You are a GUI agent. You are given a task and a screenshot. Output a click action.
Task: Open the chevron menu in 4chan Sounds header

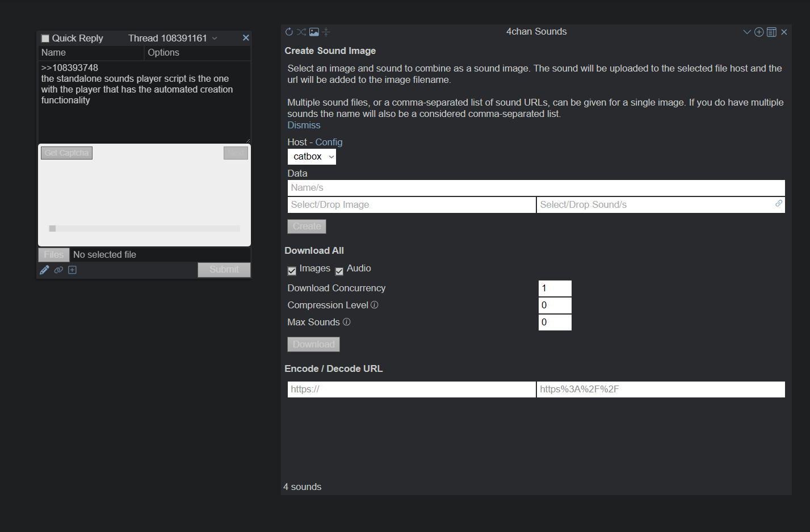coord(747,32)
